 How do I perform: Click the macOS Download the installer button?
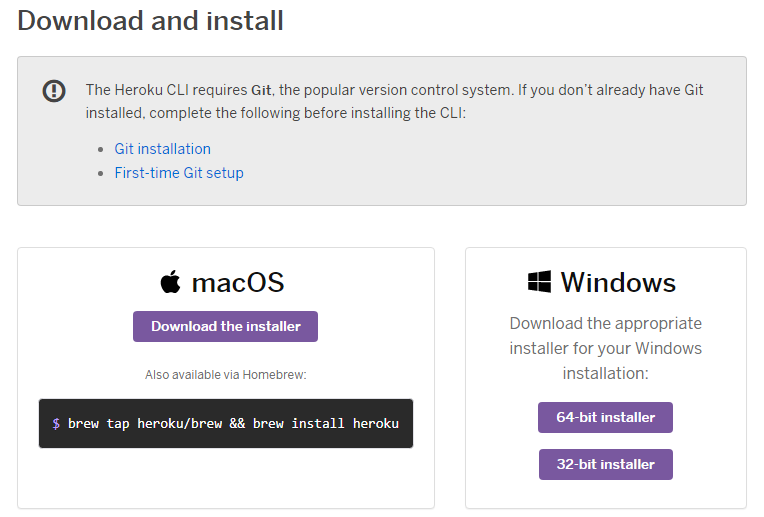[225, 326]
